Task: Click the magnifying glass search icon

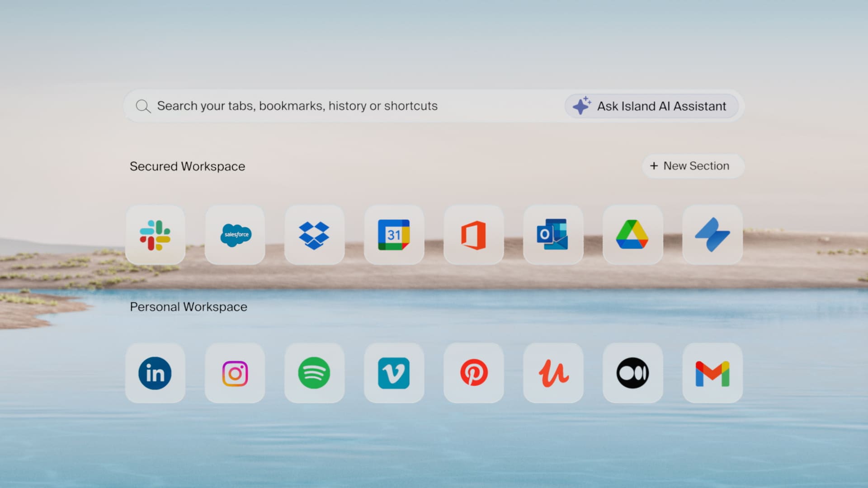Action: click(x=143, y=107)
